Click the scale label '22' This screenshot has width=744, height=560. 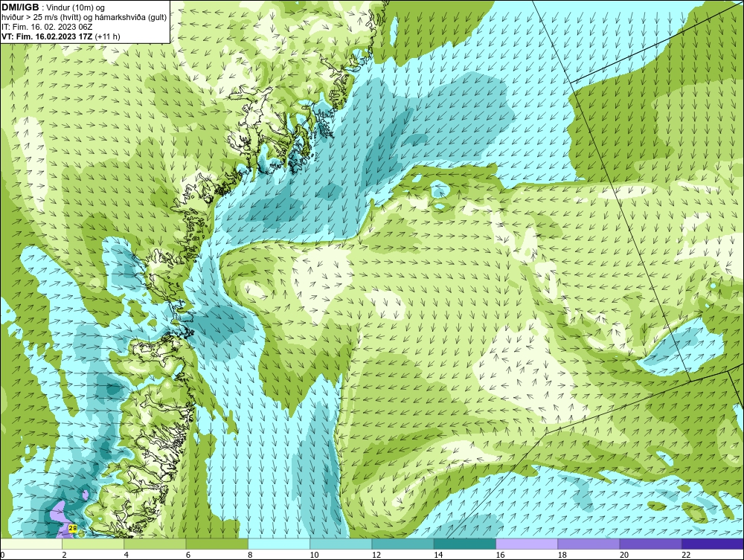tap(686, 555)
